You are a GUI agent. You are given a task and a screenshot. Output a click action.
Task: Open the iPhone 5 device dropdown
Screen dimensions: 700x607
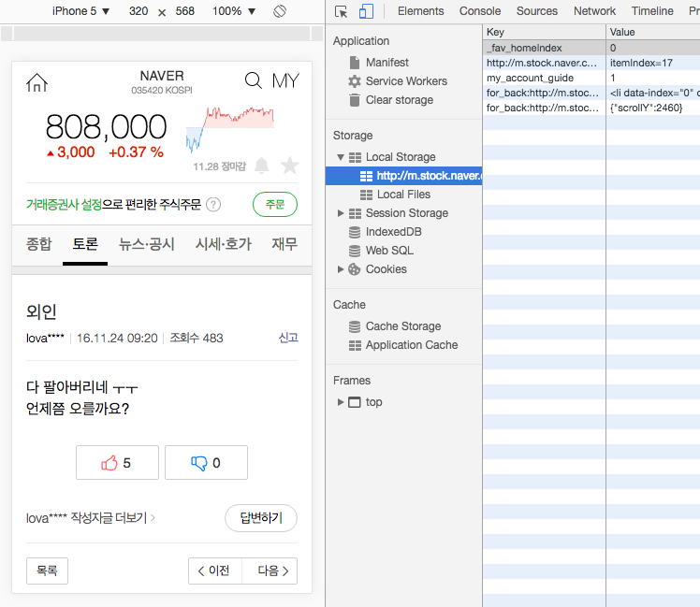coord(80,11)
